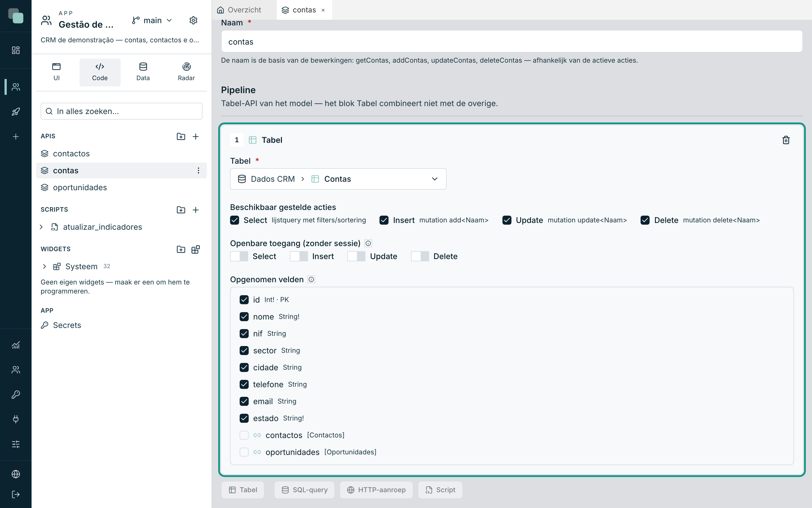Add a new API with plus icon
Image resolution: width=812 pixels, height=508 pixels.
click(x=196, y=136)
